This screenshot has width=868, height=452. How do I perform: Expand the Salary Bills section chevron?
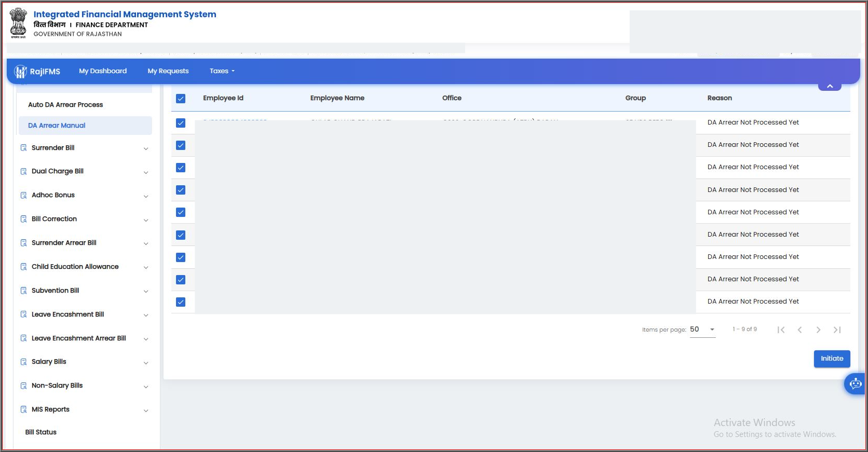pyautogui.click(x=146, y=363)
